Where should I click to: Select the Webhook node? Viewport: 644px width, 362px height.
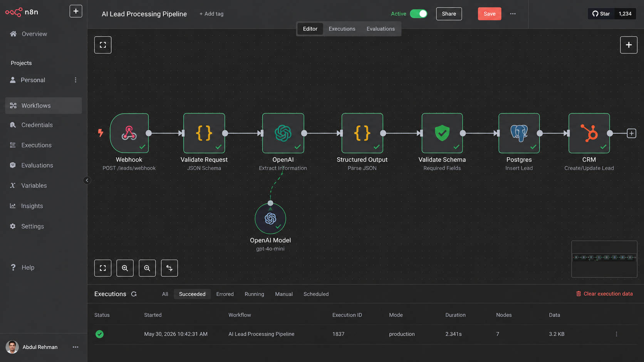click(x=129, y=133)
